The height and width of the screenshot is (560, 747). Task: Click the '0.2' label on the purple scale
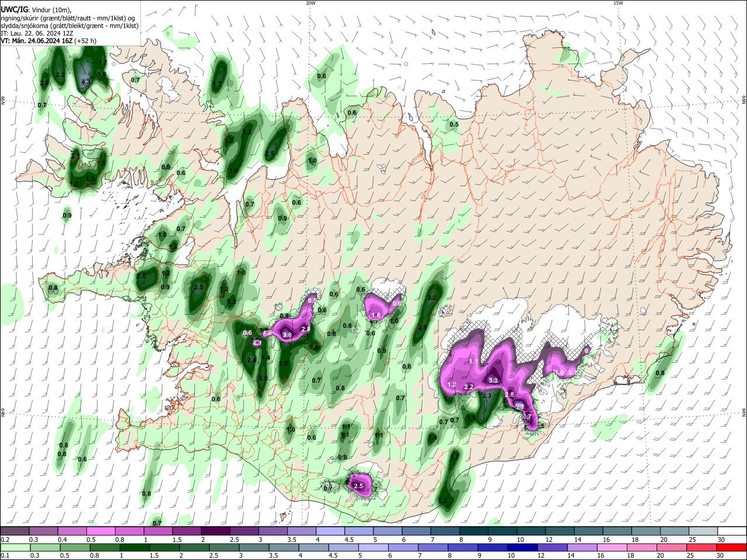pos(5,540)
